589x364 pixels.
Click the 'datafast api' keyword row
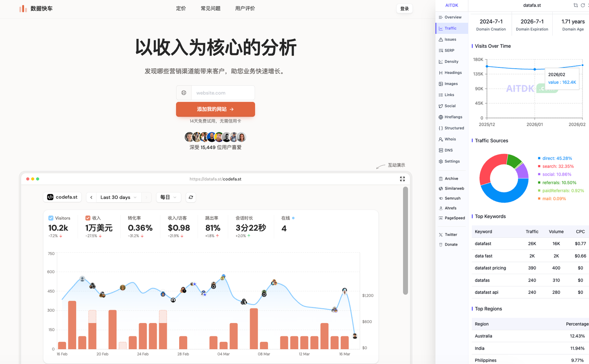pos(530,293)
